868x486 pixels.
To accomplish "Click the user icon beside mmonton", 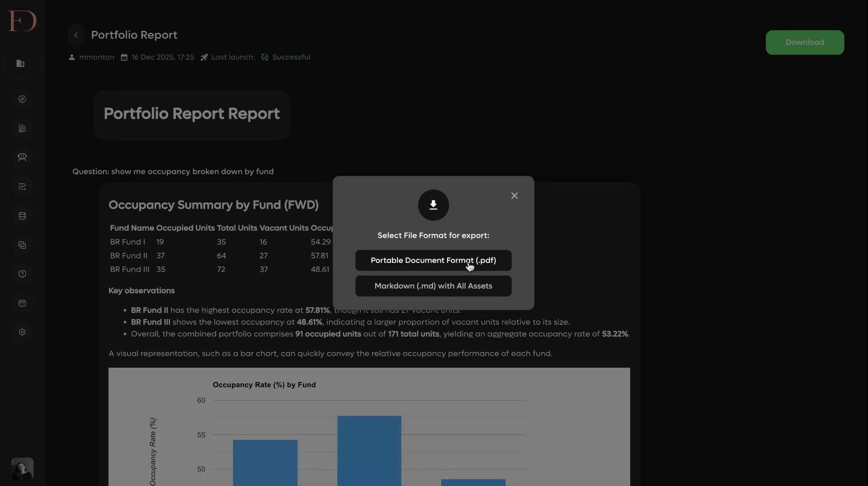I will point(72,57).
